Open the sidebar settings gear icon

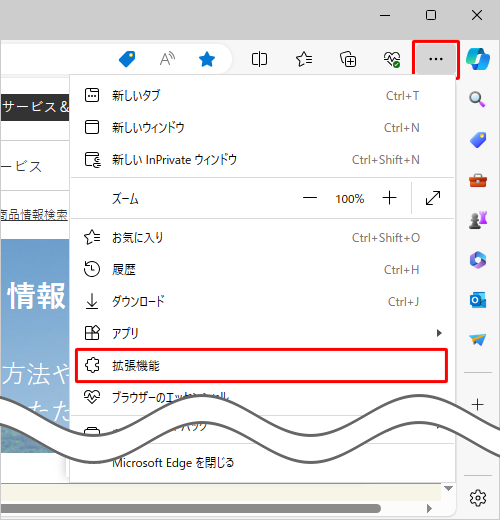(x=478, y=498)
